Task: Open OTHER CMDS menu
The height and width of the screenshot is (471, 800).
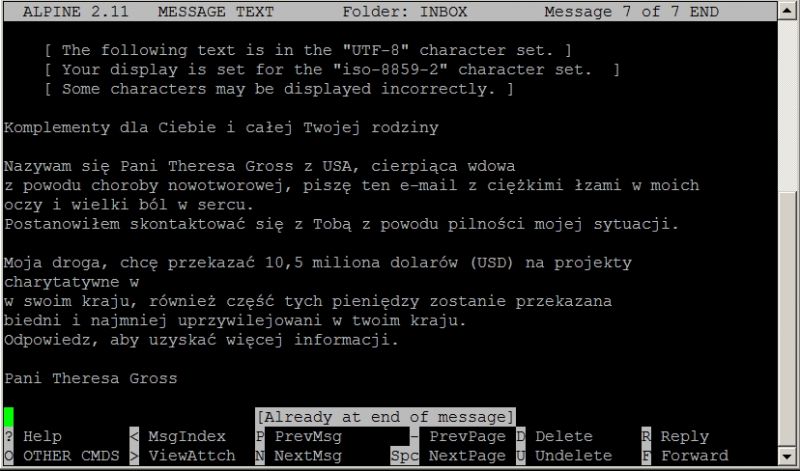Action: point(71,455)
